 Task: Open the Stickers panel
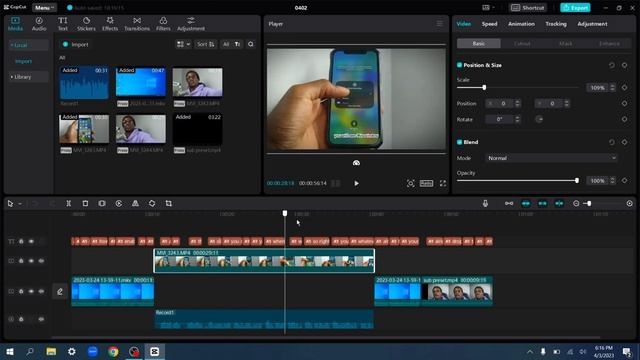tap(86, 24)
